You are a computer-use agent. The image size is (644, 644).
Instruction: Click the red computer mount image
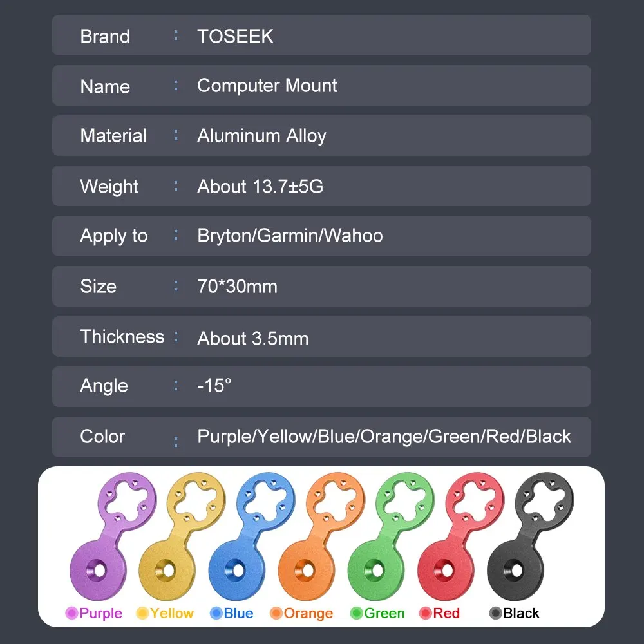[x=461, y=536]
